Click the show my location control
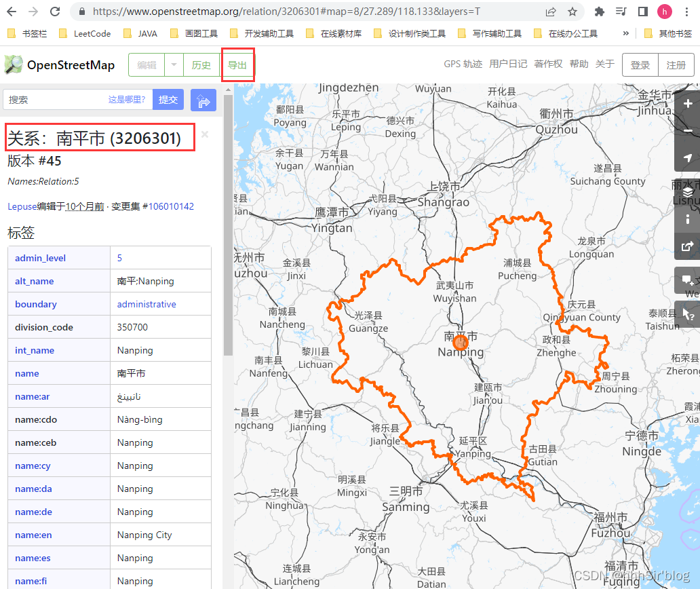 tap(688, 157)
